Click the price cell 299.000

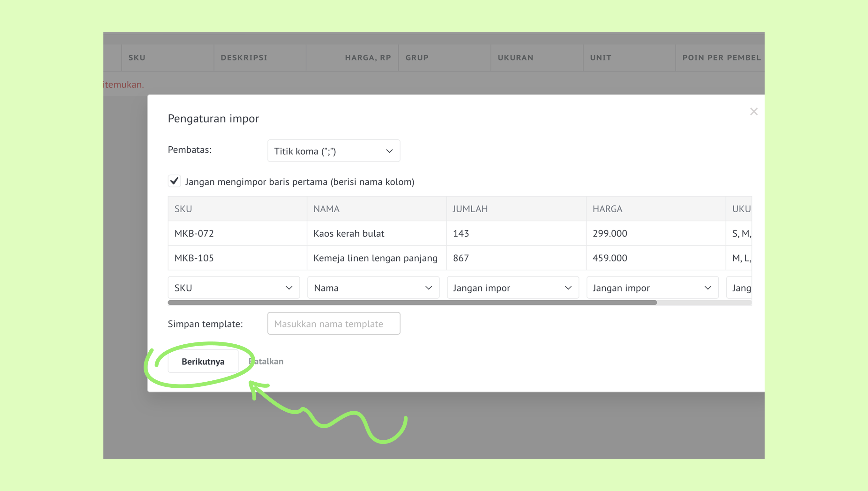[x=656, y=233]
